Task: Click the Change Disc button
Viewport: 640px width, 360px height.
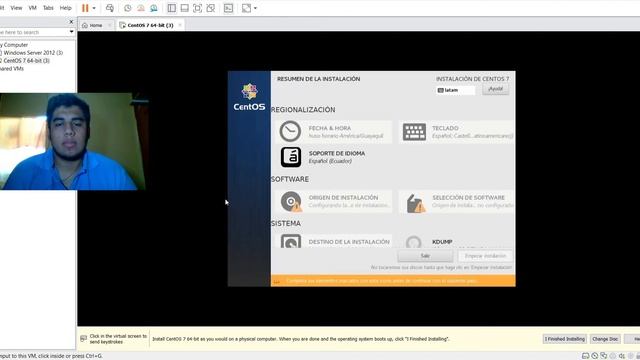Action: (605, 339)
